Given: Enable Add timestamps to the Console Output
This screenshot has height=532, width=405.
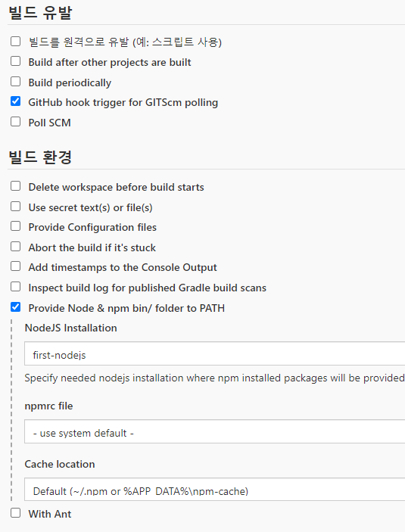Looking at the screenshot, I should [x=16, y=266].
